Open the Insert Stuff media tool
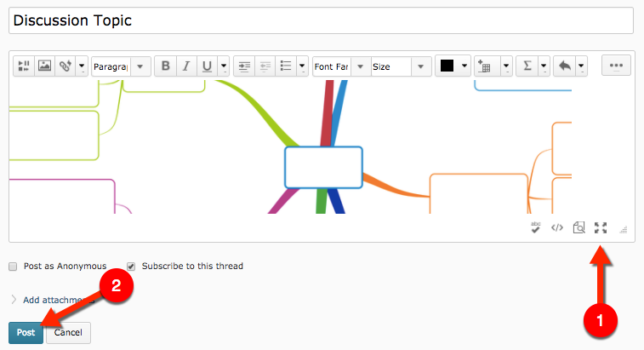This screenshot has height=350, width=644. 24,66
